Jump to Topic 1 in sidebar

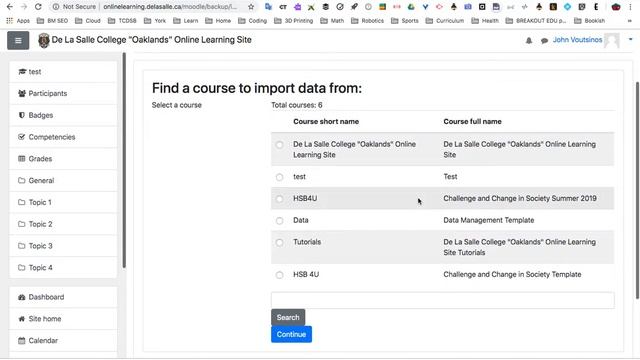pyautogui.click(x=63, y=202)
